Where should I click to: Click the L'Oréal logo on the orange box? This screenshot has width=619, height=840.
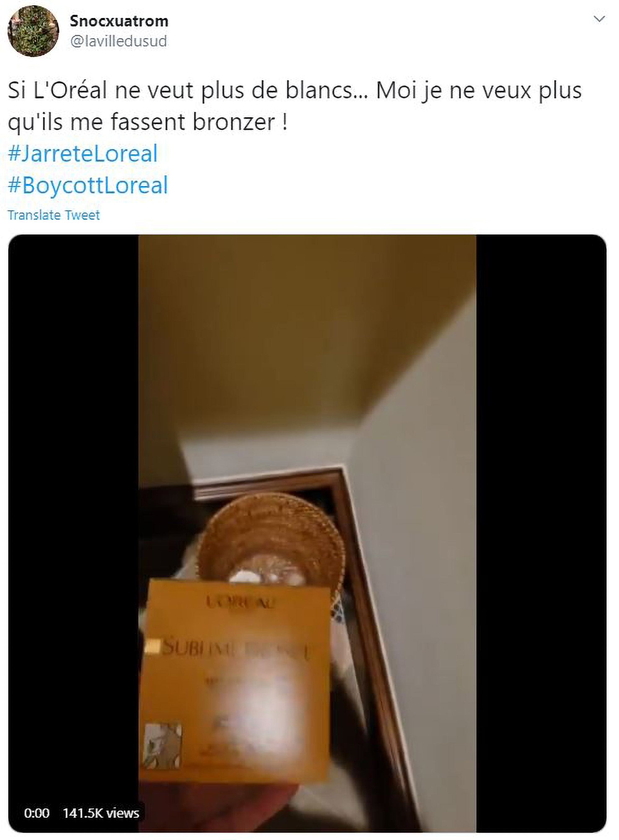click(x=241, y=602)
